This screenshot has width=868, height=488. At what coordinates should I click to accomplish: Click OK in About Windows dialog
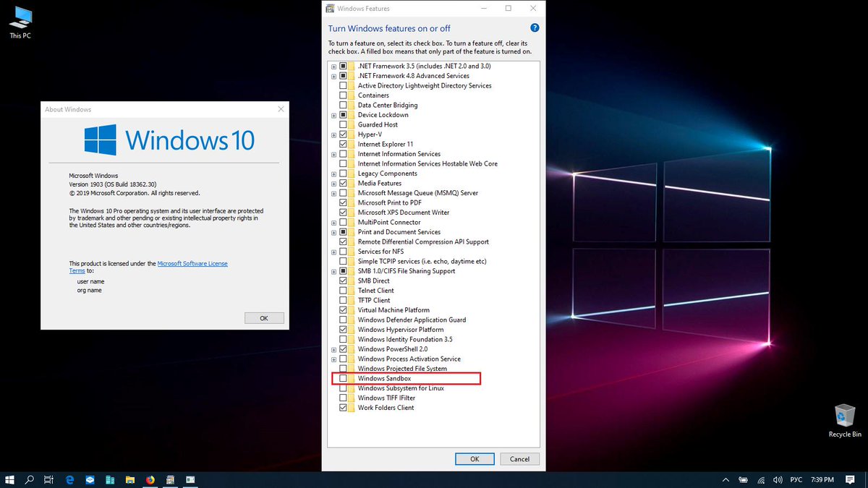(264, 317)
